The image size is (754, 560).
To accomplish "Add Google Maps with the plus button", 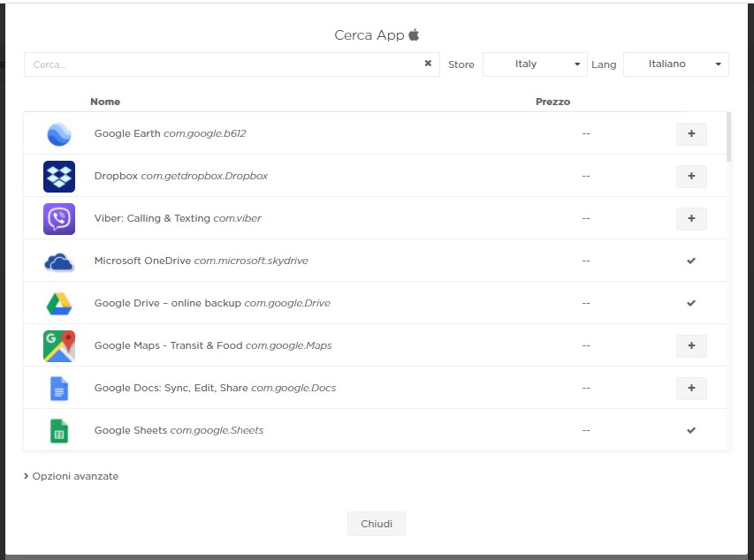I will point(691,345).
